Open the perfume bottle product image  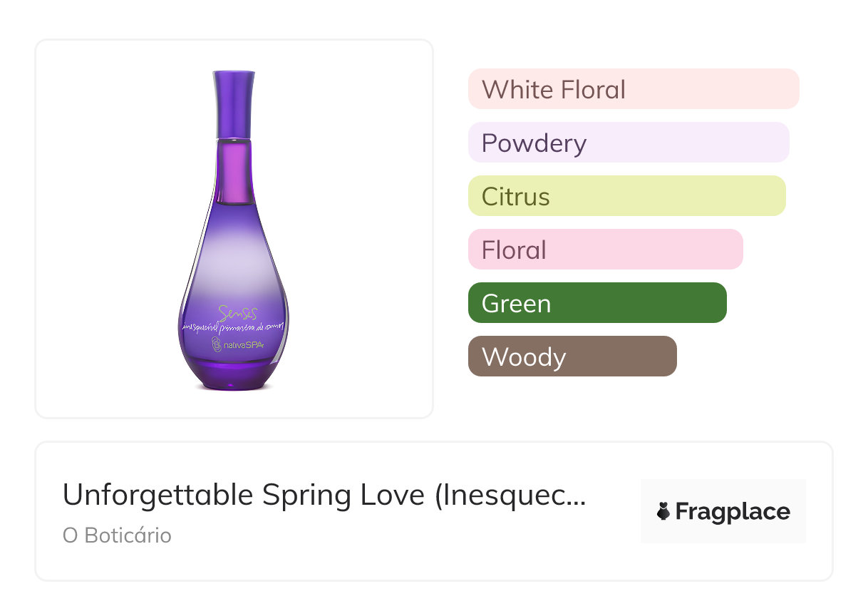[234, 228]
